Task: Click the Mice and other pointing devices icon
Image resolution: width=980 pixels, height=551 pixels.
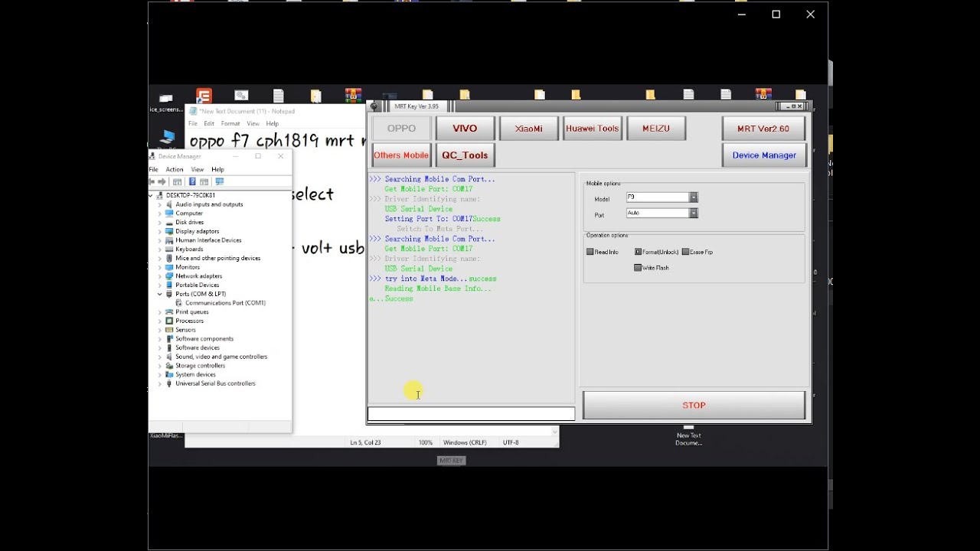Action: click(x=169, y=258)
